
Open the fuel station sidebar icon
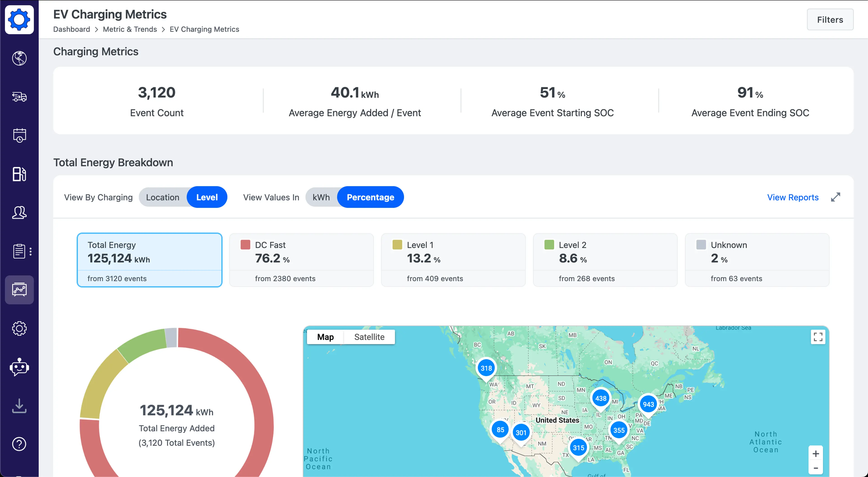[19, 174]
